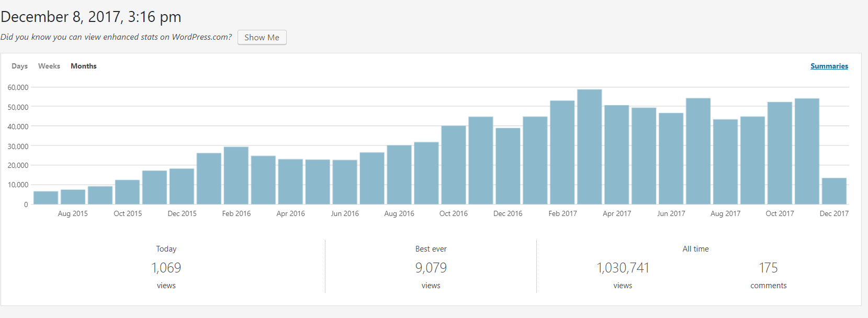The image size is (868, 318).
Task: Click the chart bar above Oct 2015
Action: click(x=127, y=192)
